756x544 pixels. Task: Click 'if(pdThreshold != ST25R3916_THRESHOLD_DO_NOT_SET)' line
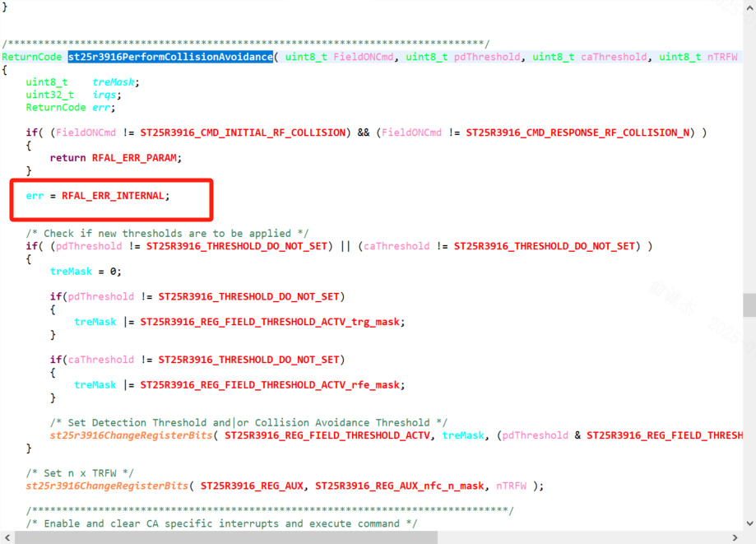click(197, 296)
